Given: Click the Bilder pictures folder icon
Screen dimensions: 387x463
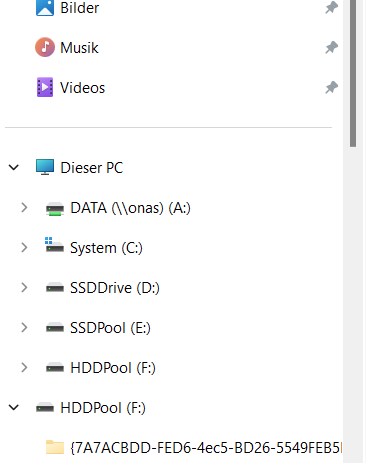Looking at the screenshot, I should (x=45, y=8).
